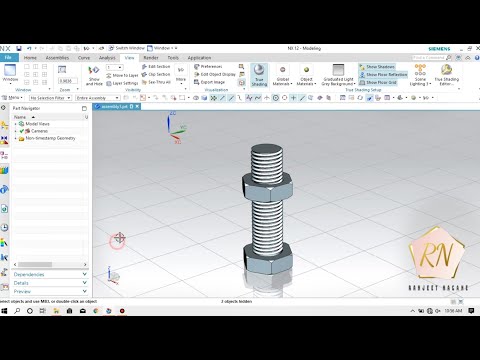Open the Object Materials dropdown
The height and width of the screenshot is (360, 480).
(306, 76)
